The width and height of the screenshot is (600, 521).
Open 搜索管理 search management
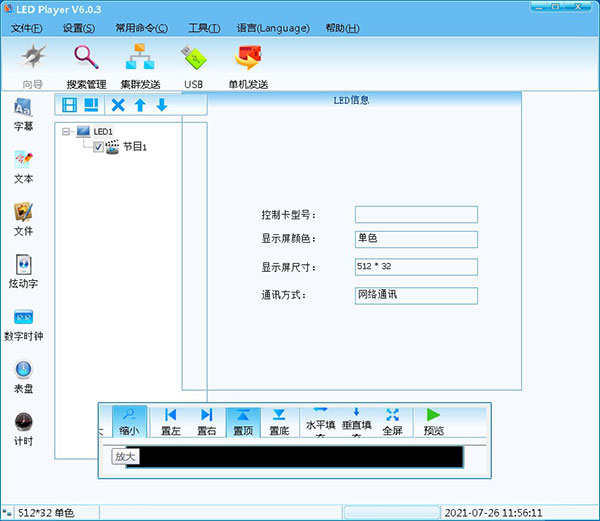click(x=86, y=66)
